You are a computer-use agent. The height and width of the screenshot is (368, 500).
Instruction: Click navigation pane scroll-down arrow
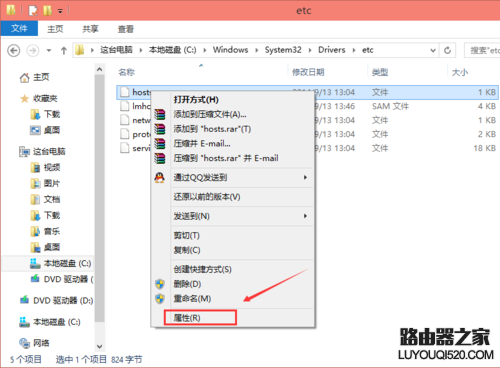coord(99,347)
